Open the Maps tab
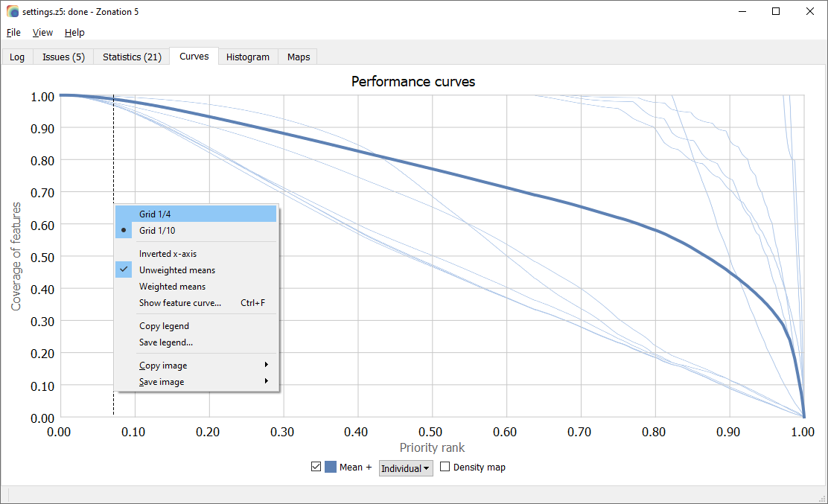 299,57
